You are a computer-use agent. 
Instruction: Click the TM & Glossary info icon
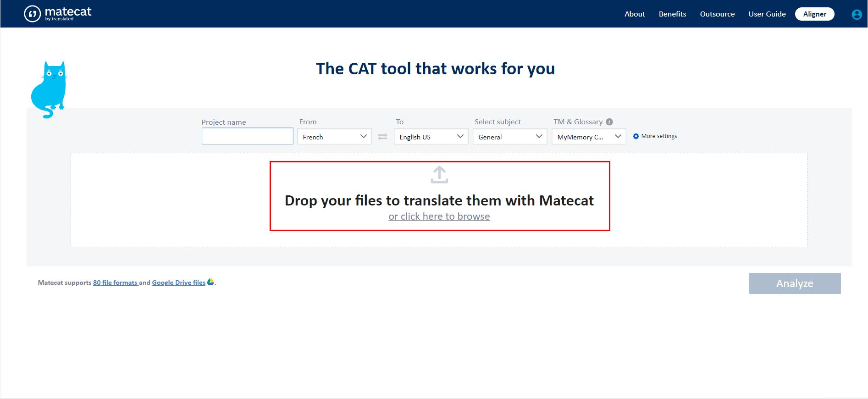tap(609, 122)
